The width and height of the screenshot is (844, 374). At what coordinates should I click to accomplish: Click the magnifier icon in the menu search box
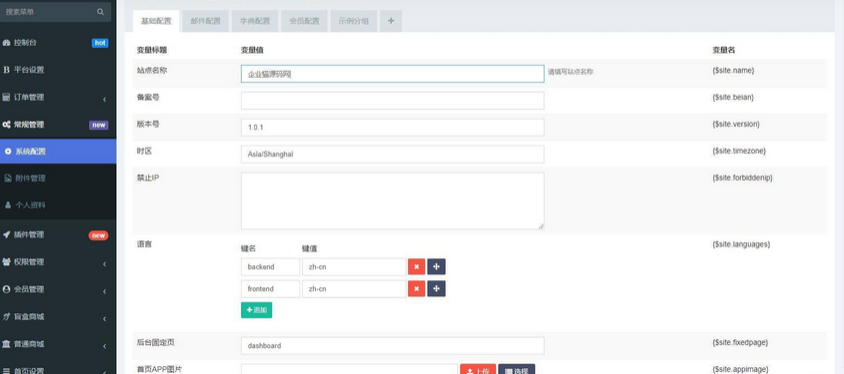(101, 12)
